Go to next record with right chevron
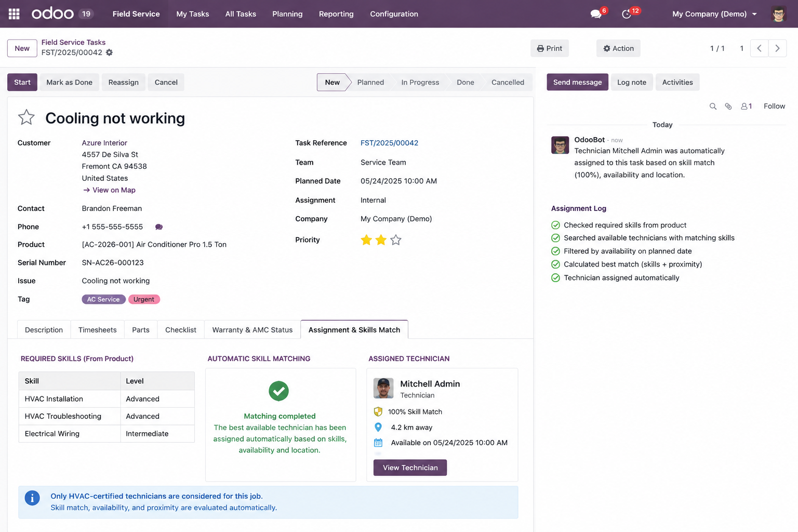Viewport: 798px width, 532px height. click(777, 48)
